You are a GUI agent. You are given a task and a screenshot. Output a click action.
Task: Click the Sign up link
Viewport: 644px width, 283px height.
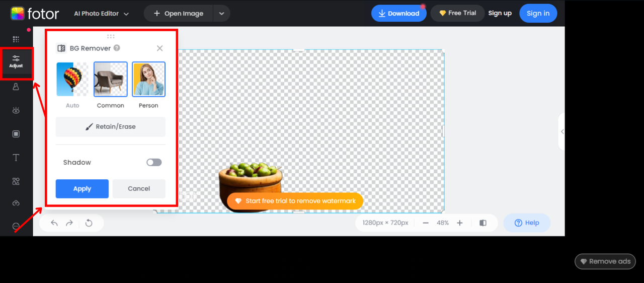click(500, 13)
